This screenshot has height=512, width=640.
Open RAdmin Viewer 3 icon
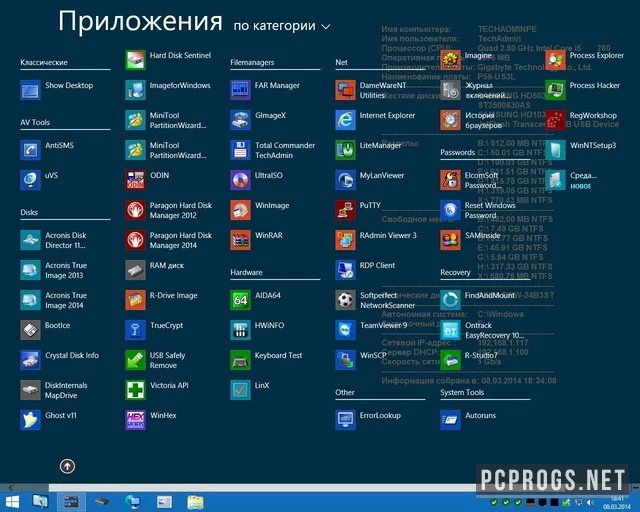345,240
